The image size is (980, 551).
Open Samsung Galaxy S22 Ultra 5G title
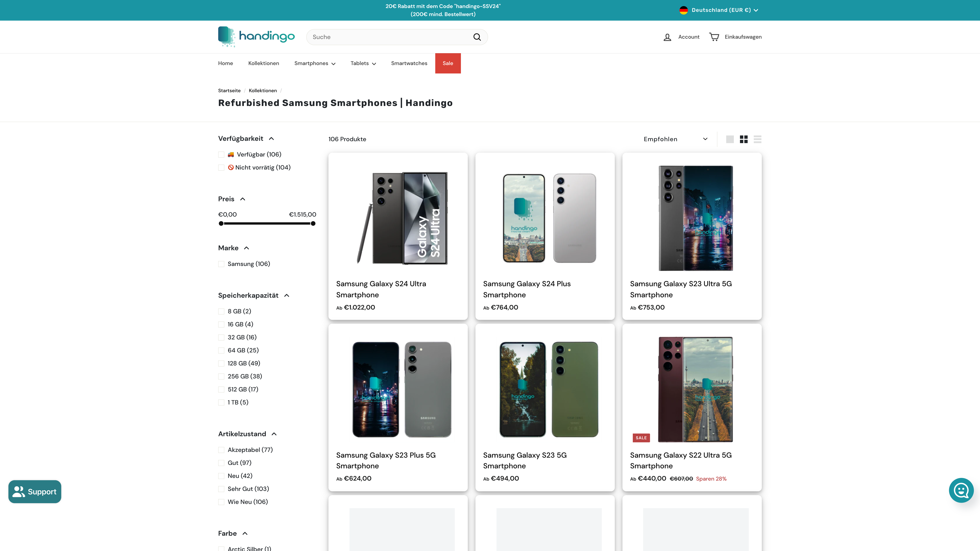click(681, 461)
